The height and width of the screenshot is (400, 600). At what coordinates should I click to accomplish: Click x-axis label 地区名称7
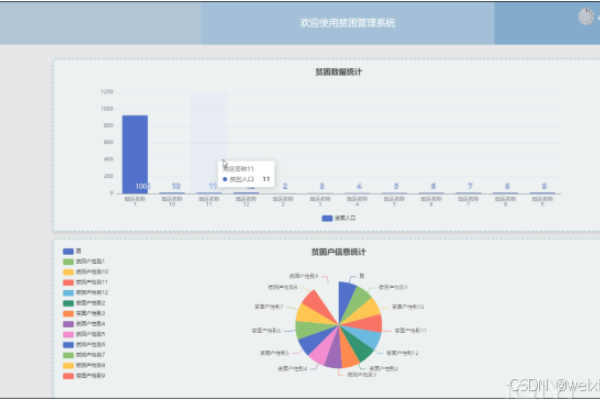click(468, 201)
